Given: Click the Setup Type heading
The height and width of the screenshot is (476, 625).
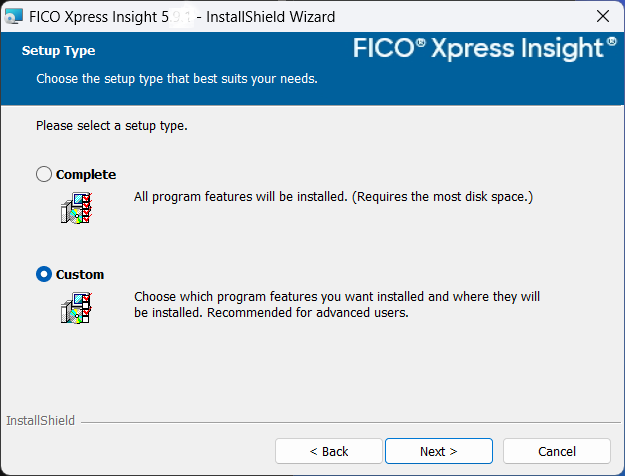Looking at the screenshot, I should [59, 50].
